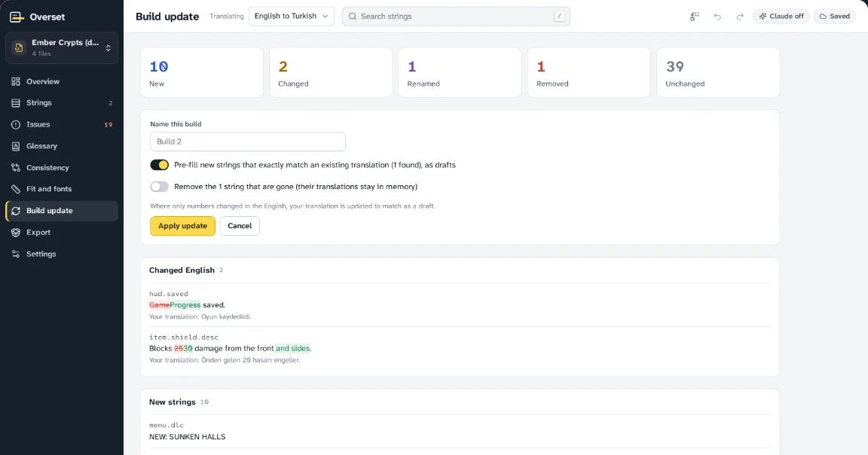Open Export via its box icon

[x=16, y=233]
